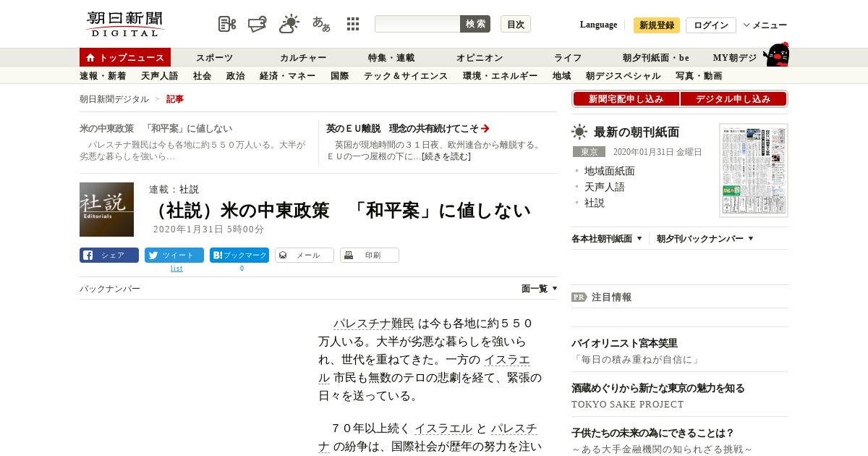
Task: Send article by メール button
Action: tap(305, 255)
